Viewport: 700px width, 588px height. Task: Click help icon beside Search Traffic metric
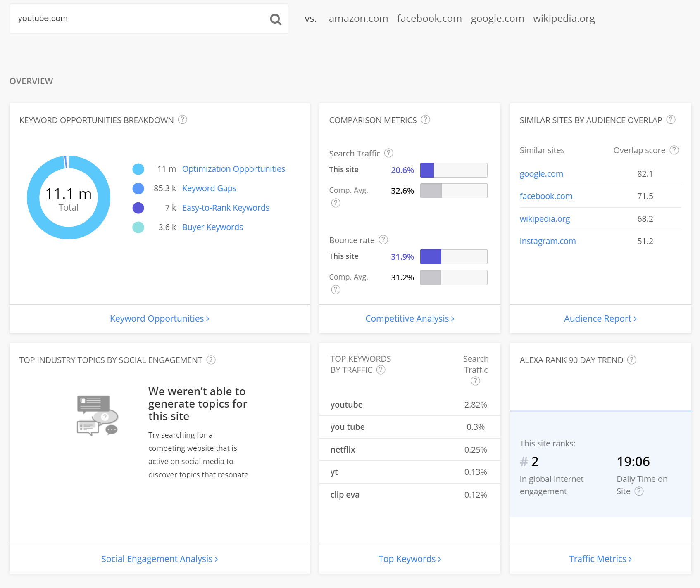click(388, 153)
